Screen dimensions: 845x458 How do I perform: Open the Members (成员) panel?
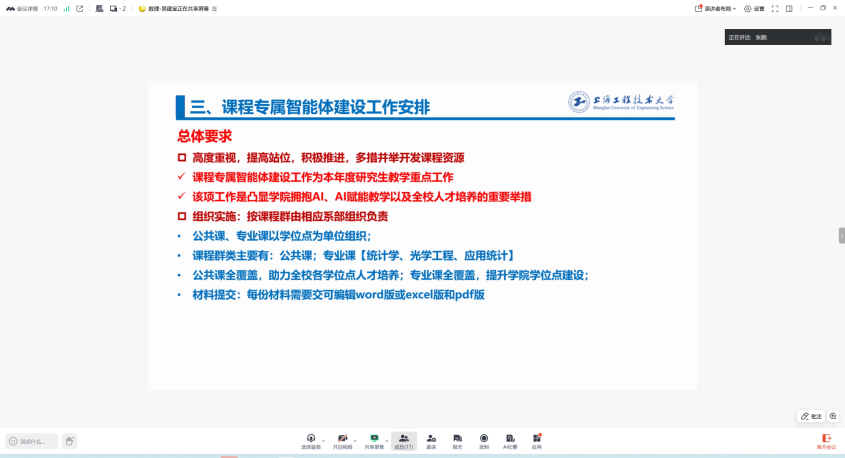pyautogui.click(x=404, y=440)
